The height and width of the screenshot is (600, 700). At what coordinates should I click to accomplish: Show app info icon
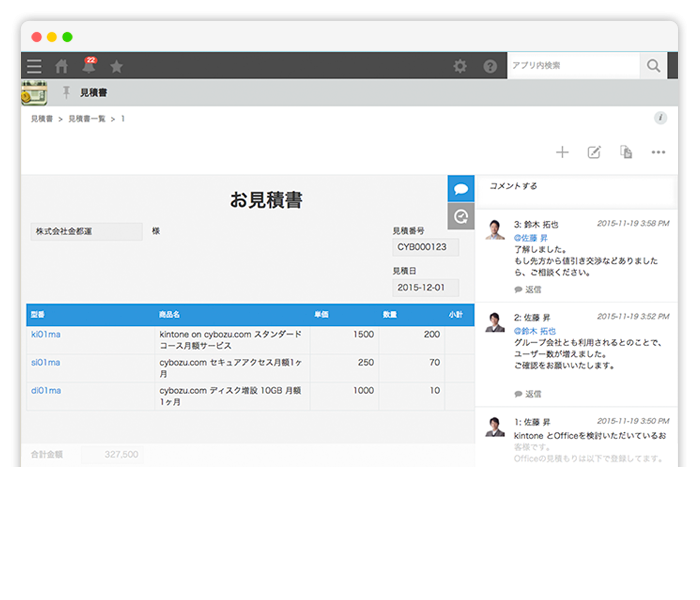pyautogui.click(x=661, y=118)
